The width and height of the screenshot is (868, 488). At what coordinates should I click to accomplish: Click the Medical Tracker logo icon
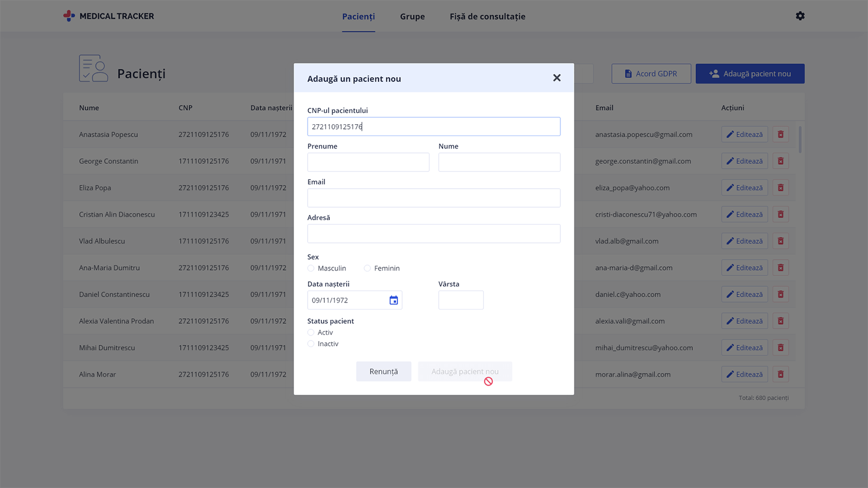tap(69, 16)
